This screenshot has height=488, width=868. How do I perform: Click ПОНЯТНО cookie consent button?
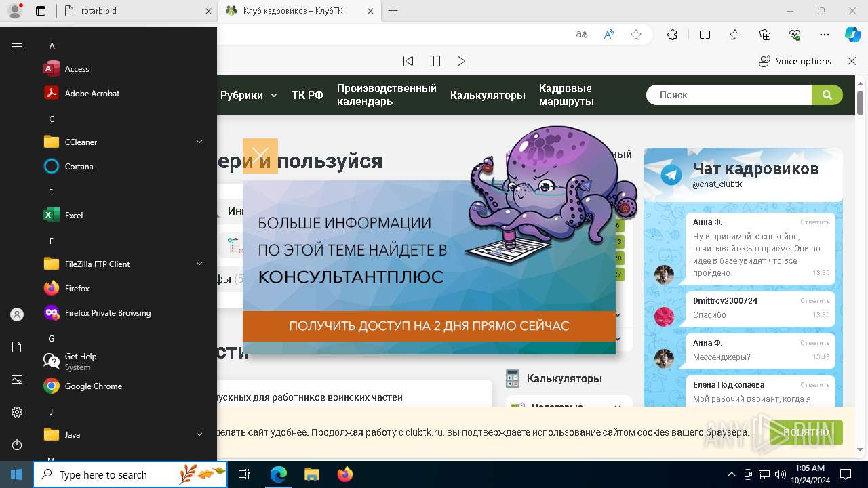[x=806, y=432]
